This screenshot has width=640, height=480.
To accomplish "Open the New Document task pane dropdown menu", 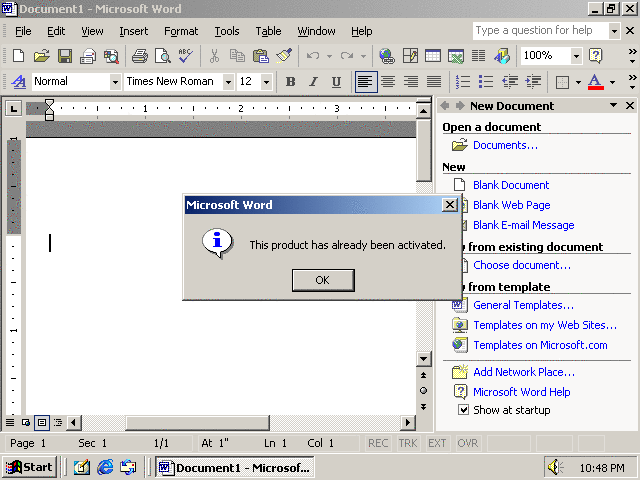I will (613, 105).
